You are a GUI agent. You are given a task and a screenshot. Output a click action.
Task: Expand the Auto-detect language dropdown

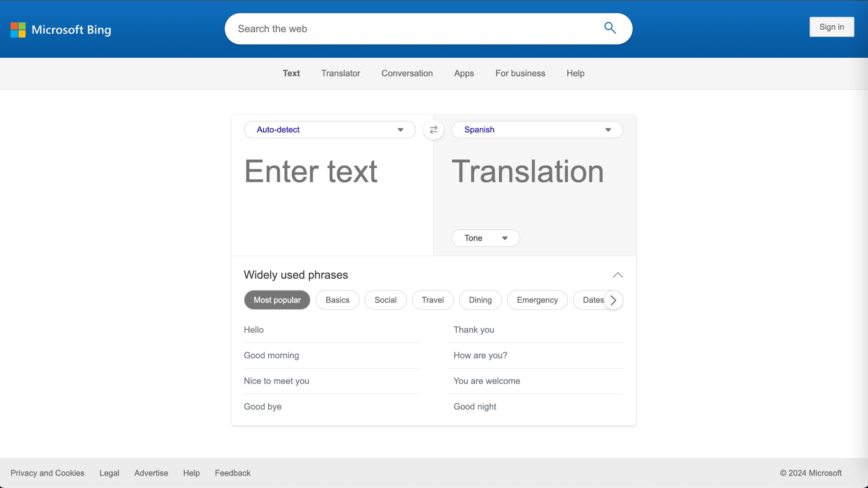point(330,130)
